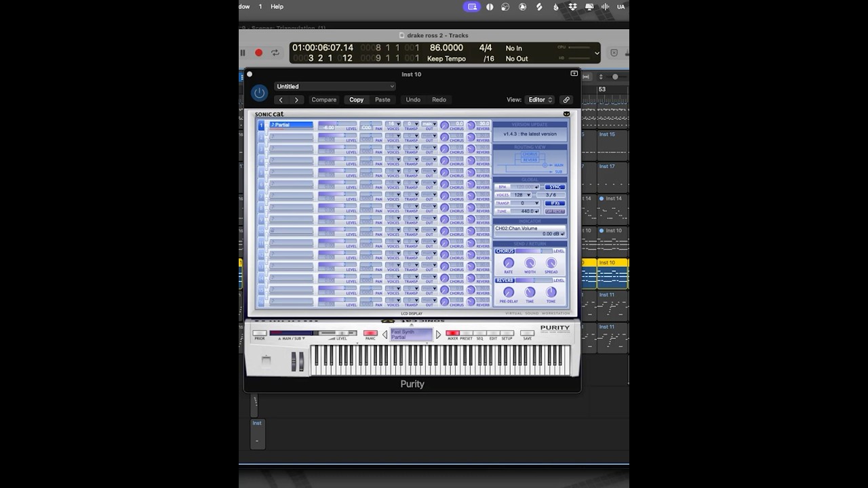Click the reverb Tone knob
Screen dimensions: 868x488
click(551, 292)
